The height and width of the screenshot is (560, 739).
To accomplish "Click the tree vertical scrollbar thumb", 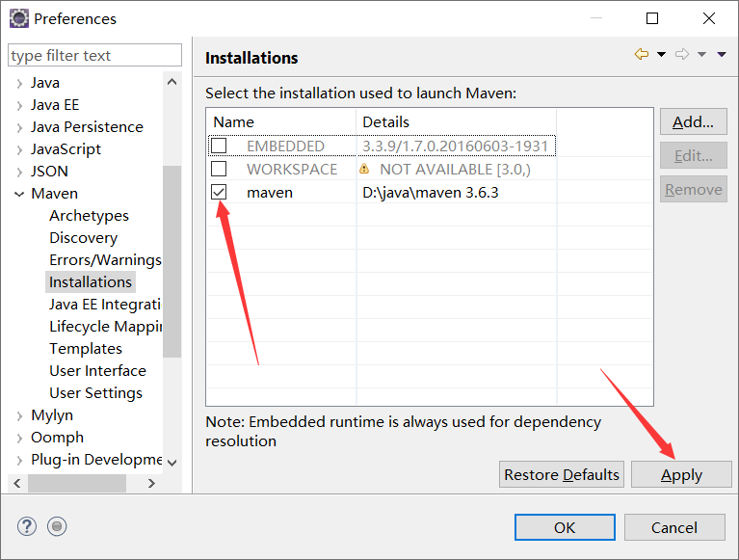I will pyautogui.click(x=172, y=261).
